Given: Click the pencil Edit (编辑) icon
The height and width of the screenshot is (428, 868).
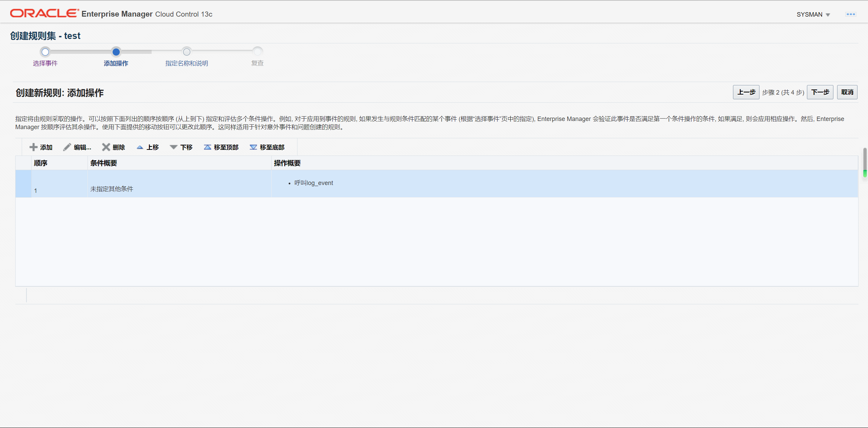Looking at the screenshot, I should point(67,147).
